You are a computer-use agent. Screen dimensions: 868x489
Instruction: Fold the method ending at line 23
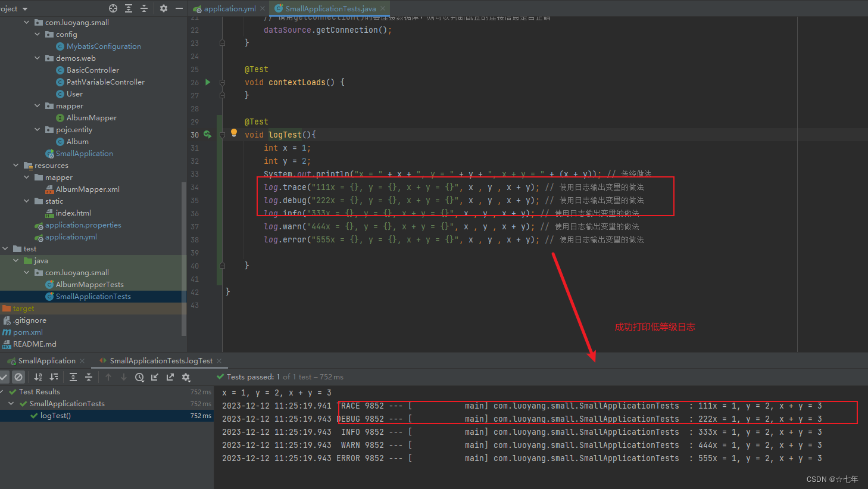click(222, 43)
